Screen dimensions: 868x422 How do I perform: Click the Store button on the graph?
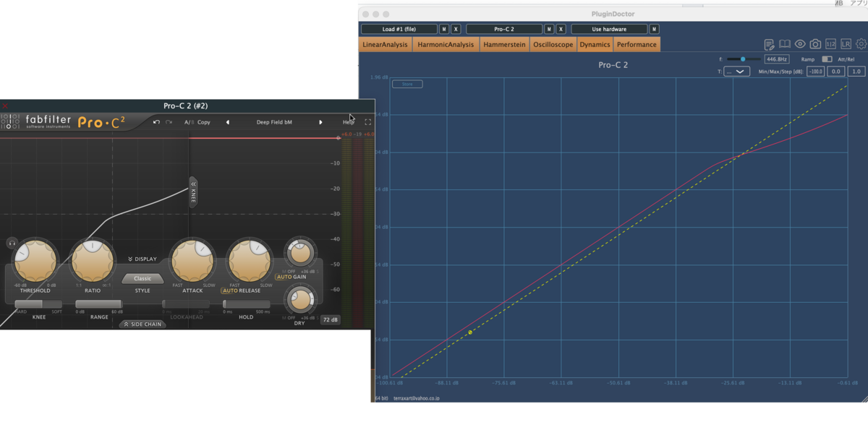pyautogui.click(x=407, y=84)
